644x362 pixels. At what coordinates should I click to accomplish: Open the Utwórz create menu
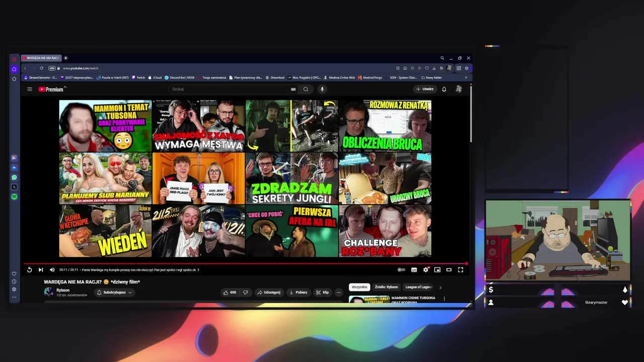click(x=425, y=89)
